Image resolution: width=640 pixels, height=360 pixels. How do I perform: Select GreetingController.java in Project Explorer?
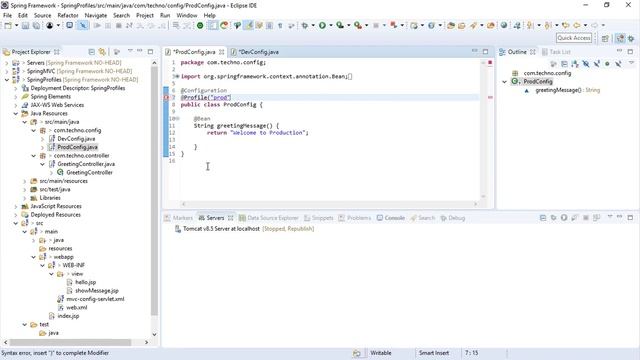[x=86, y=164]
